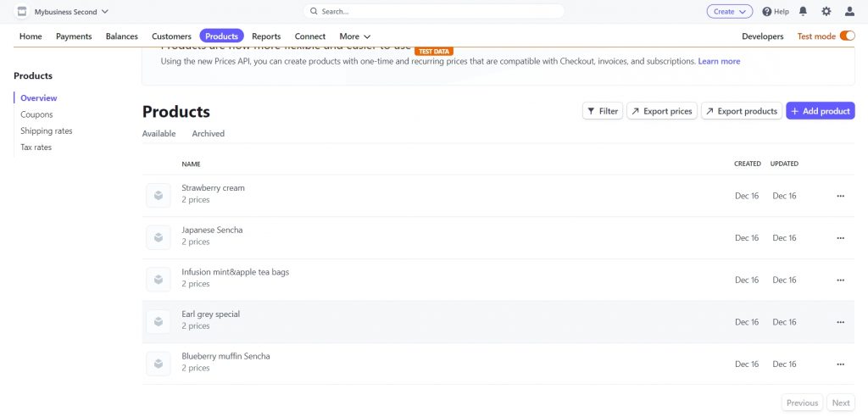This screenshot has height=417, width=868.
Task: Click the Filter button
Action: pos(603,111)
